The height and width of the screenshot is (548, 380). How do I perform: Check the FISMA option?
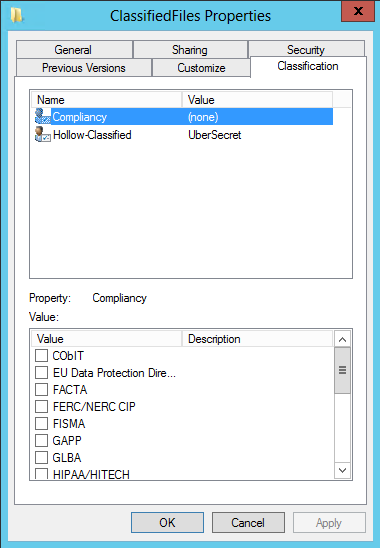(x=41, y=424)
